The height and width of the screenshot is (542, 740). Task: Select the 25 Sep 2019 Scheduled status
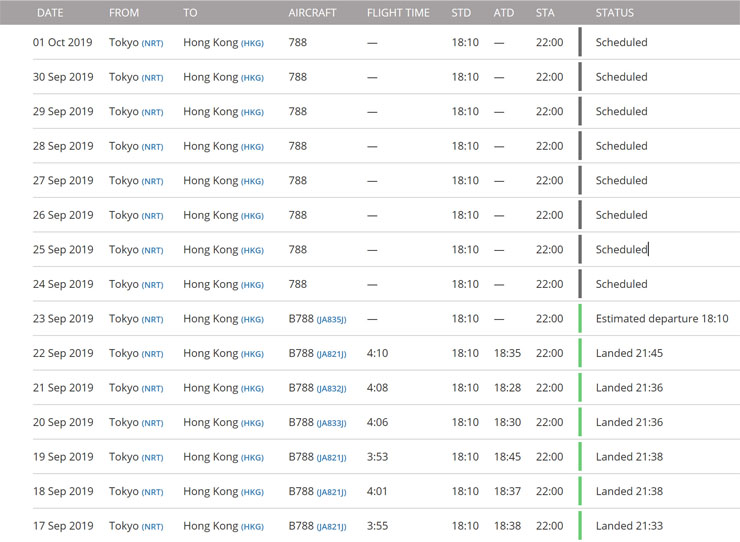coord(622,250)
